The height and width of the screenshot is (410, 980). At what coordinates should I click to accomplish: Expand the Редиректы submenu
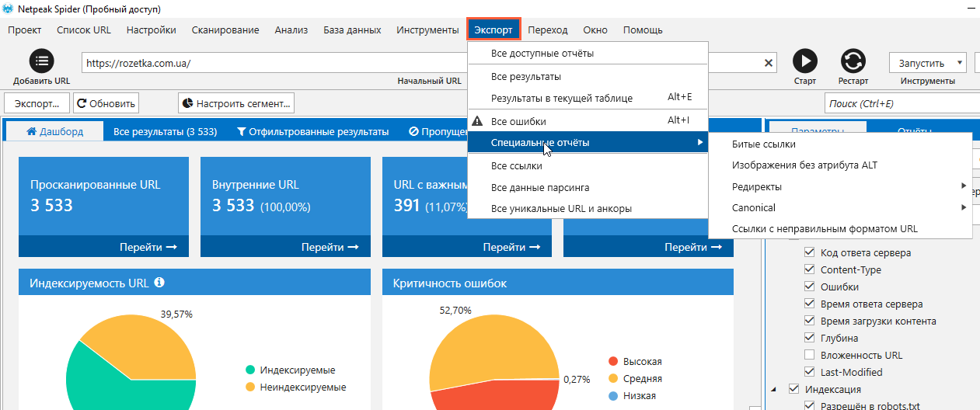coord(840,186)
